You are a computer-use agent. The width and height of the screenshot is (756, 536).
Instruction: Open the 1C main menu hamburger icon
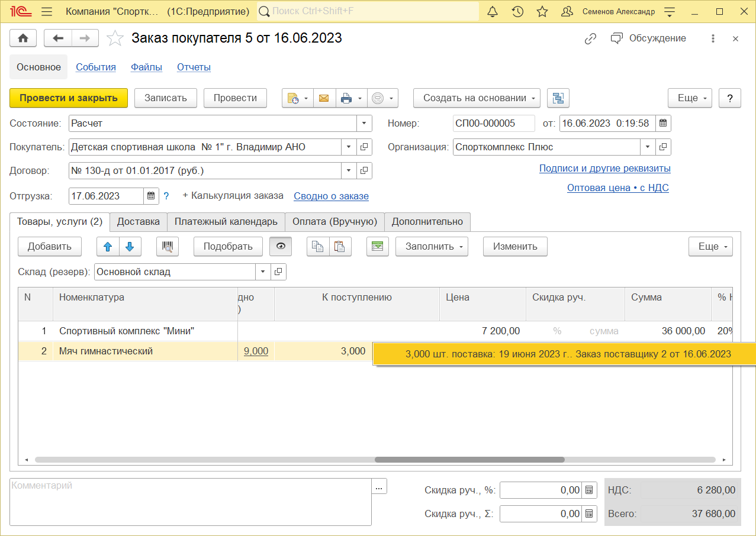click(x=47, y=12)
